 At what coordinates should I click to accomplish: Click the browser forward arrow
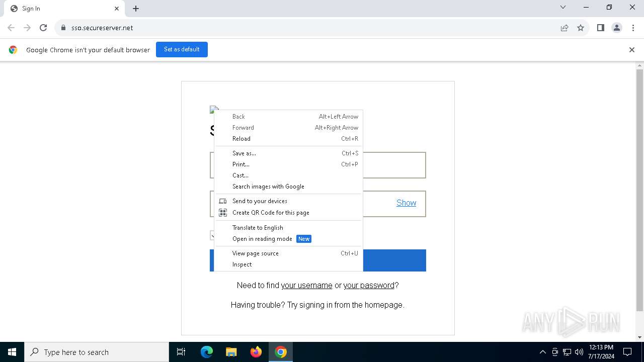27,28
